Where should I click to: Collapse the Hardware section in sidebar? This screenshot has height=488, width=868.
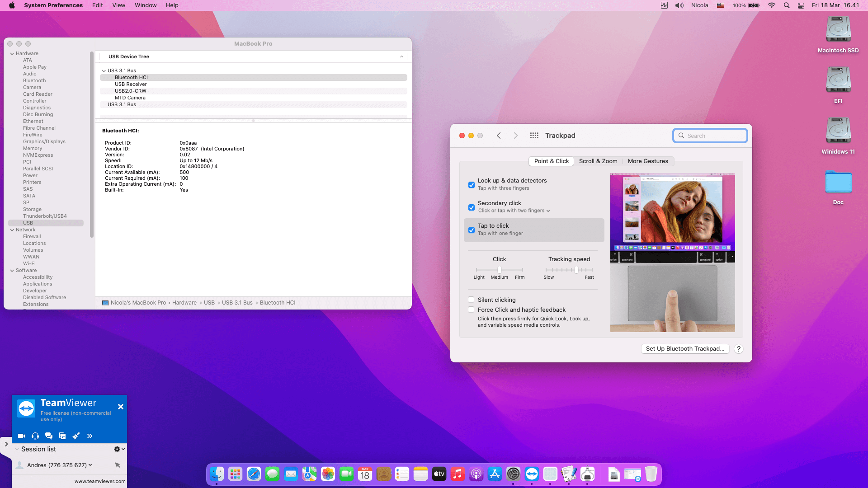pos(12,54)
